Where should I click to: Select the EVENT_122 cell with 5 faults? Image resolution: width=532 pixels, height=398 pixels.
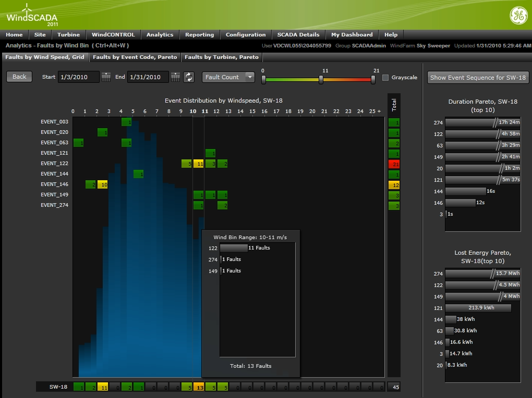[187, 164]
